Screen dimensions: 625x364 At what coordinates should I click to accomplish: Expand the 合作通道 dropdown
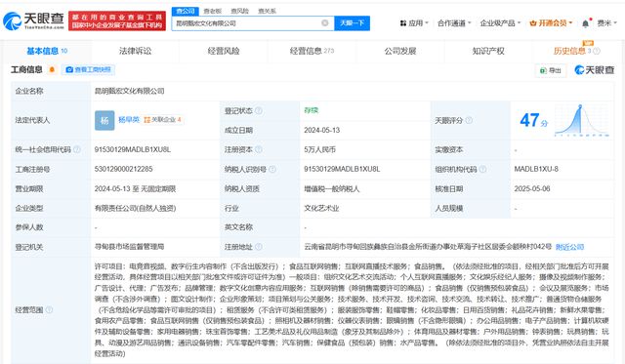[454, 23]
